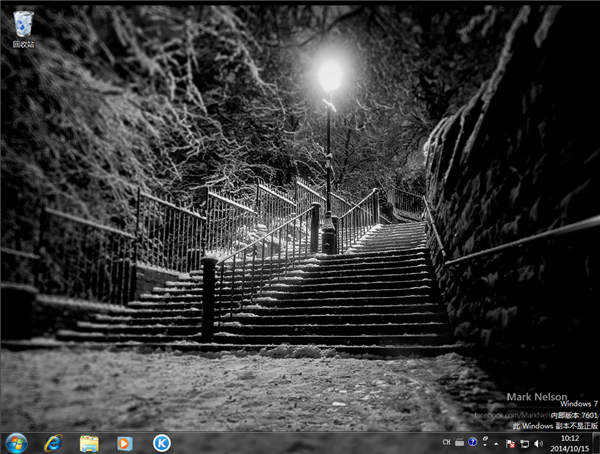Click the date 2014/10/15 in taskbar
600x454 pixels.
(569, 448)
